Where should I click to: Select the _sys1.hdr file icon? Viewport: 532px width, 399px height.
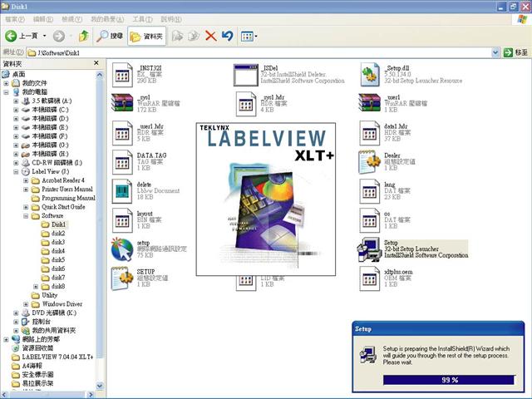point(246,104)
